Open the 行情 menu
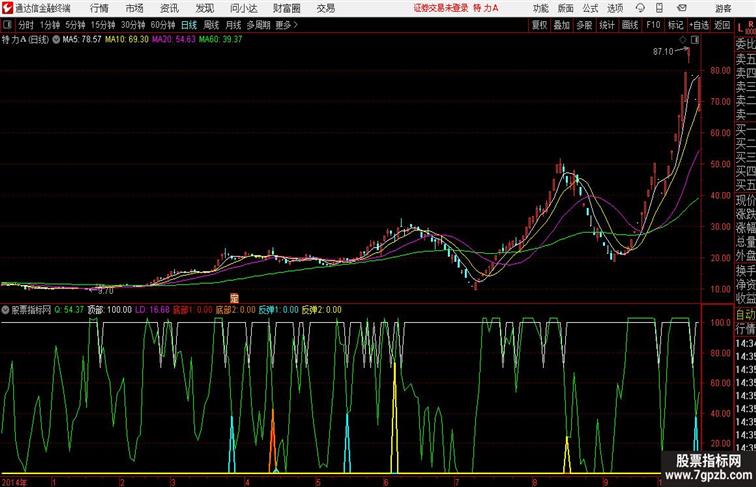Image resolution: width=756 pixels, height=487 pixels. tap(99, 8)
